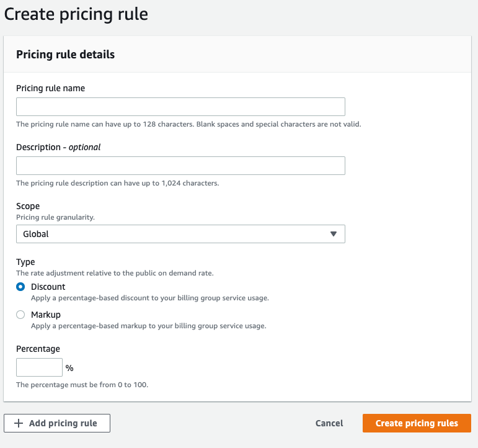
Task: Click the Scope section label
Action: (28, 206)
